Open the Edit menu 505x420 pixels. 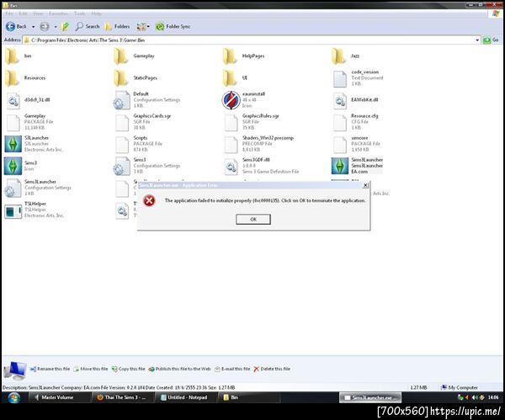23,13
